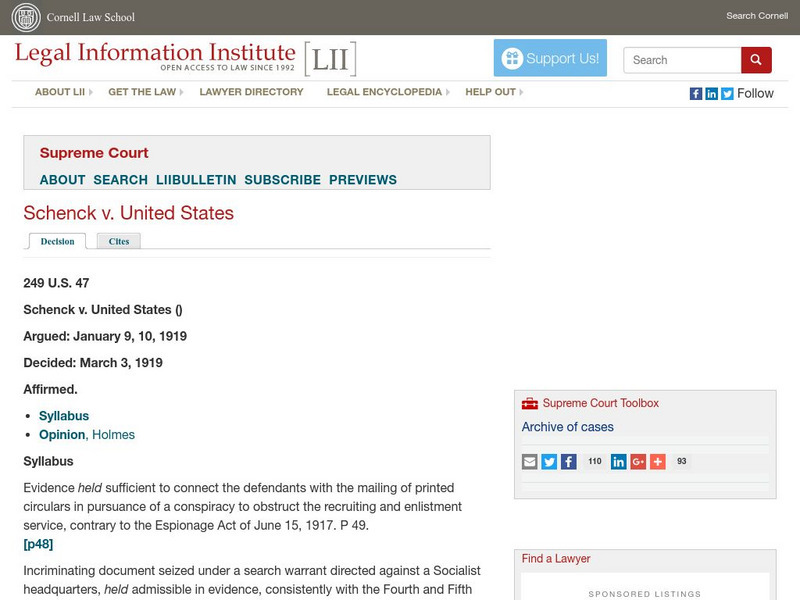Image resolution: width=800 pixels, height=600 pixels.
Task: Click the red search magnifier button
Action: click(x=756, y=60)
